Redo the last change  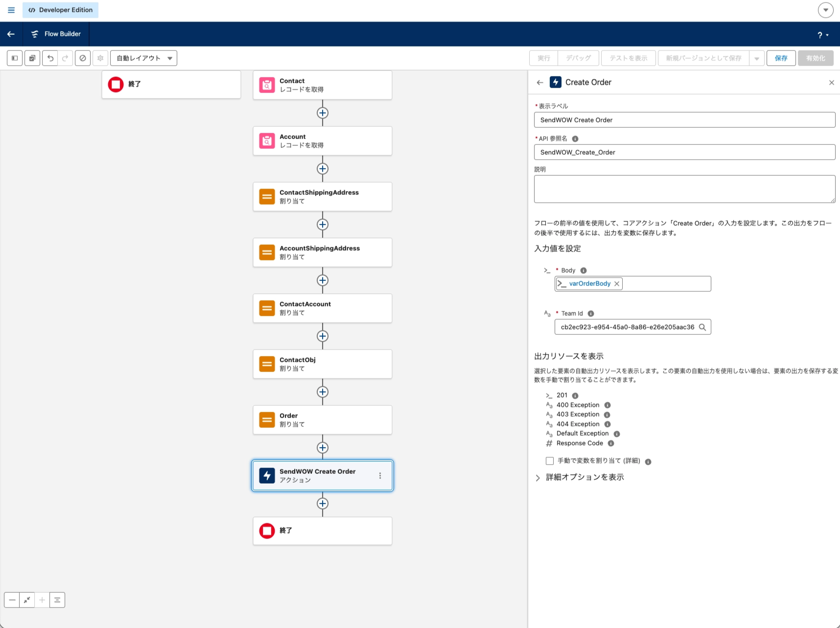pos(65,58)
